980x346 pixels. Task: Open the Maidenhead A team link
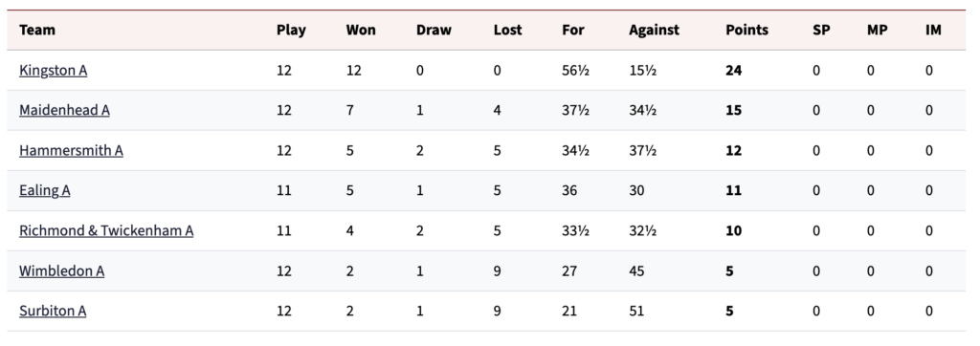coord(64,111)
